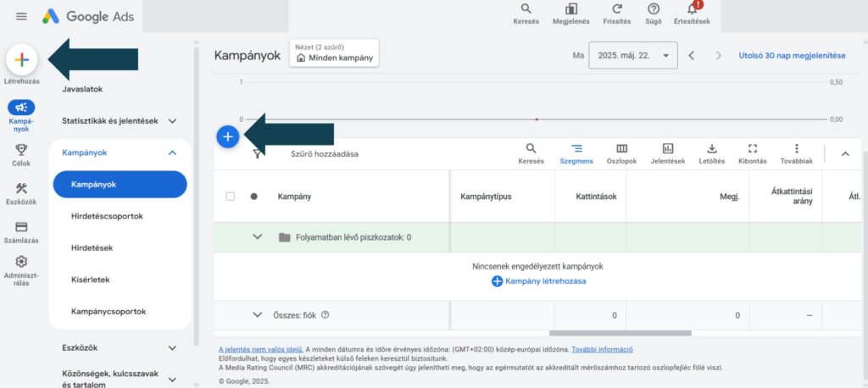Click the Létrehozás create plus button

click(22, 60)
